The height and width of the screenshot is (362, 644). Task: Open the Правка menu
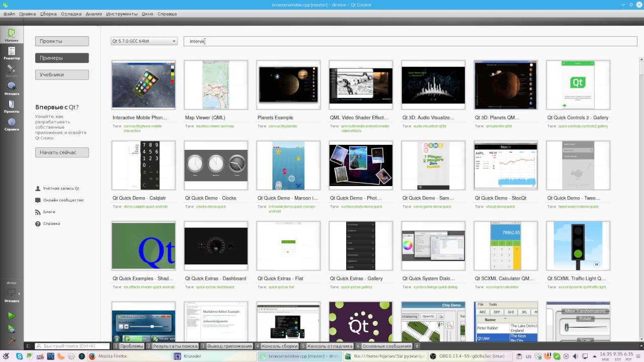[28, 14]
